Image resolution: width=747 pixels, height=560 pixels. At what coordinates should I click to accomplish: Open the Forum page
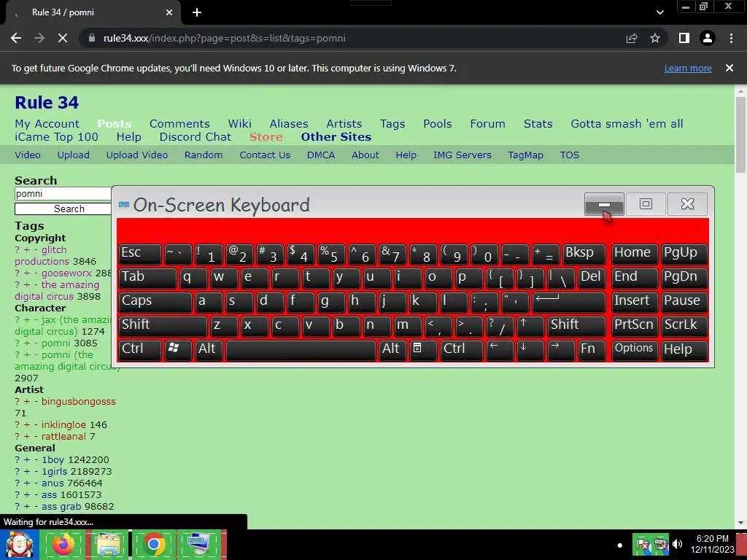point(488,124)
